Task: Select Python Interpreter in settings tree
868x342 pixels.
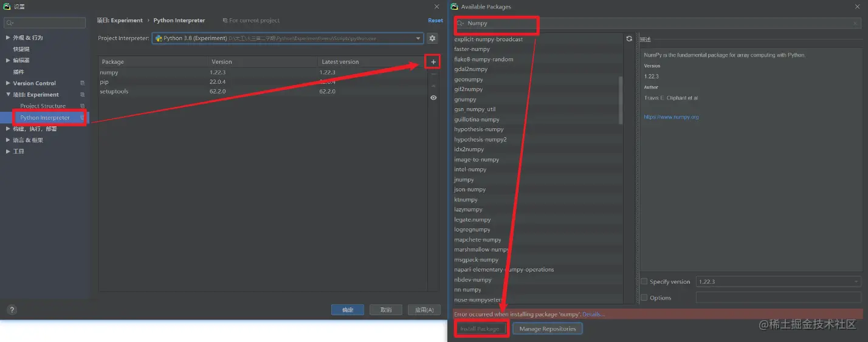Action: [45, 117]
